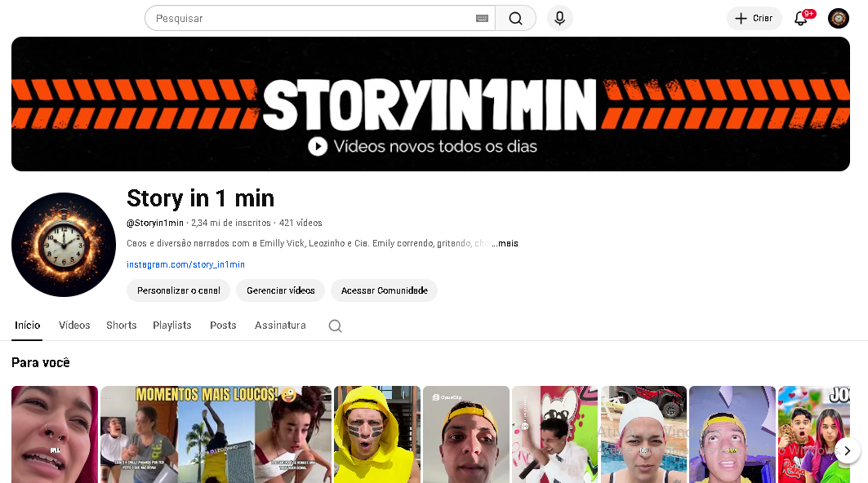Open short with man holding microphone
This screenshot has height=483, width=868.
pos(555,434)
